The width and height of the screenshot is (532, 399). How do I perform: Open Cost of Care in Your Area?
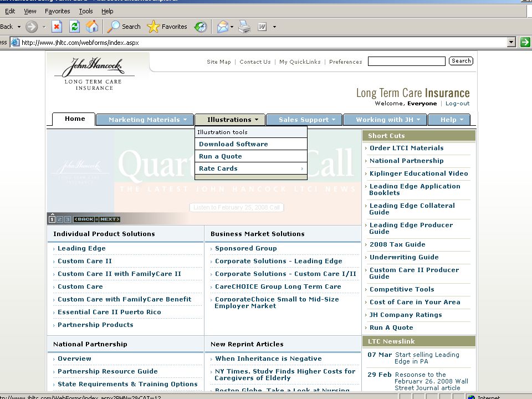[415, 302]
